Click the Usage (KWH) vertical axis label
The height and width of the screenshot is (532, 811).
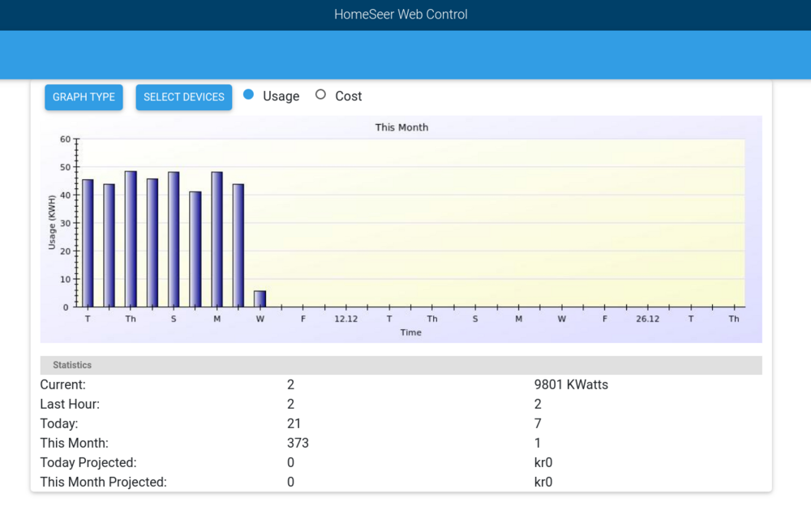pyautogui.click(x=52, y=222)
